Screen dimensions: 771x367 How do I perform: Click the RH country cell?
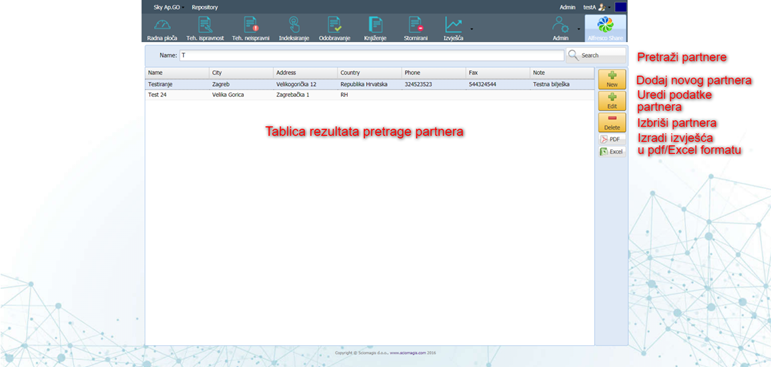point(344,95)
